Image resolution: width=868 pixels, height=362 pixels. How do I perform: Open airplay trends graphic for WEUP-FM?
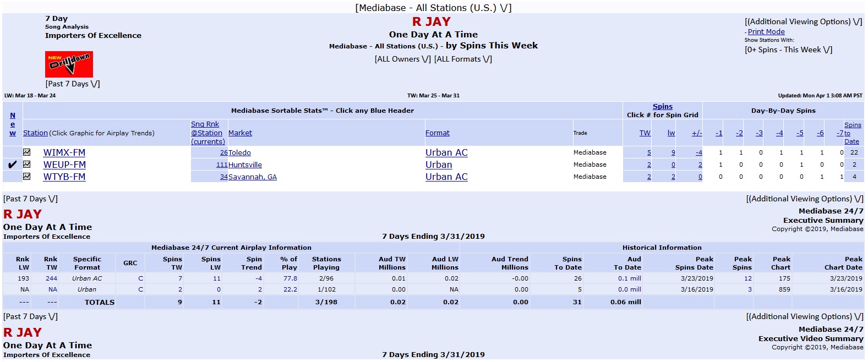[x=26, y=164]
